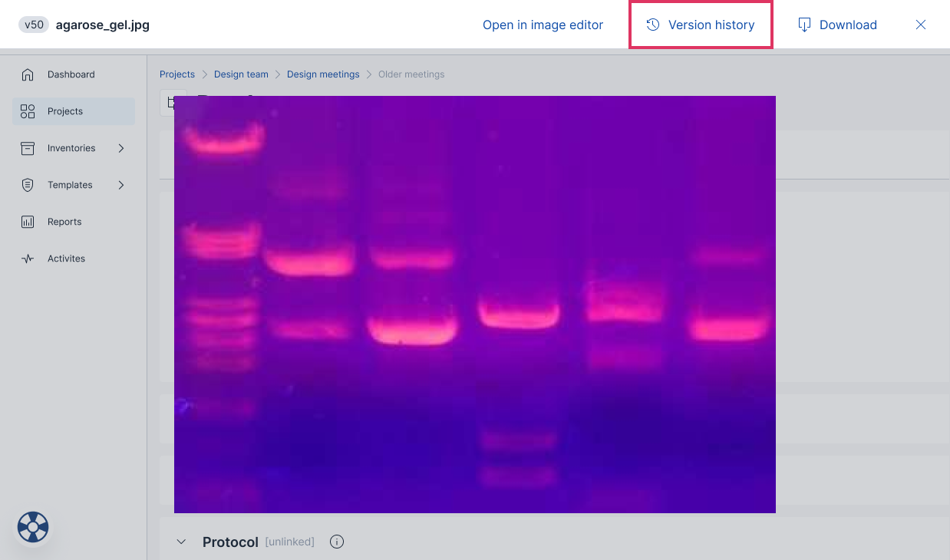Click the Inventories archive box icon

(x=28, y=148)
